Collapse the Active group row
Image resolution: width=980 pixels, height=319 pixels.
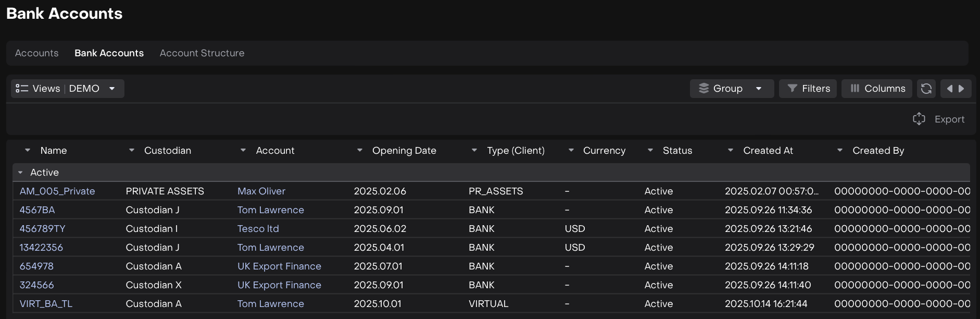[20, 173]
